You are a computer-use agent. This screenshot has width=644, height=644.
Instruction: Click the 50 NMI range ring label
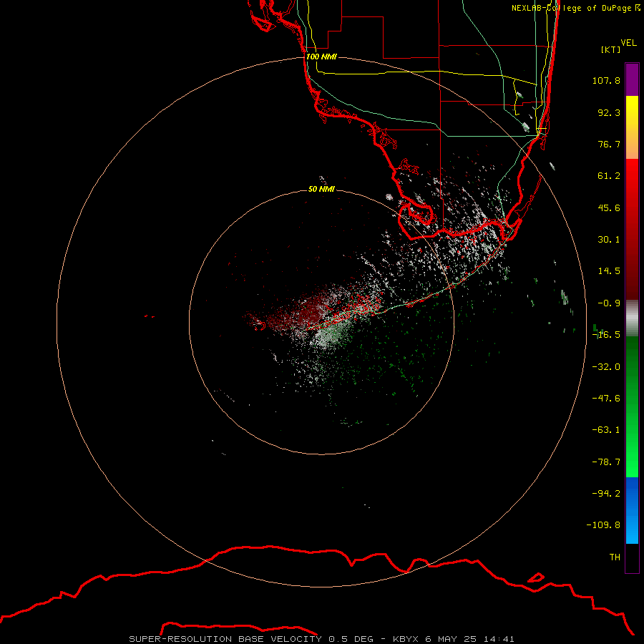click(x=321, y=190)
